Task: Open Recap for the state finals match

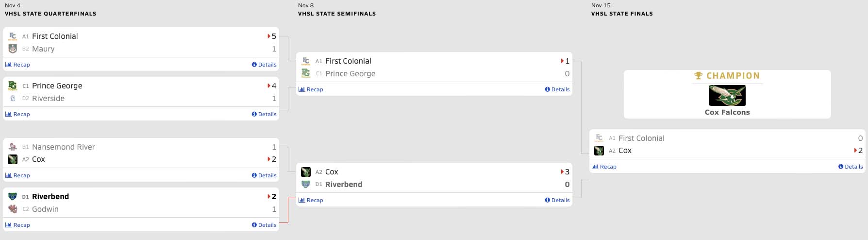Action: click(604, 167)
